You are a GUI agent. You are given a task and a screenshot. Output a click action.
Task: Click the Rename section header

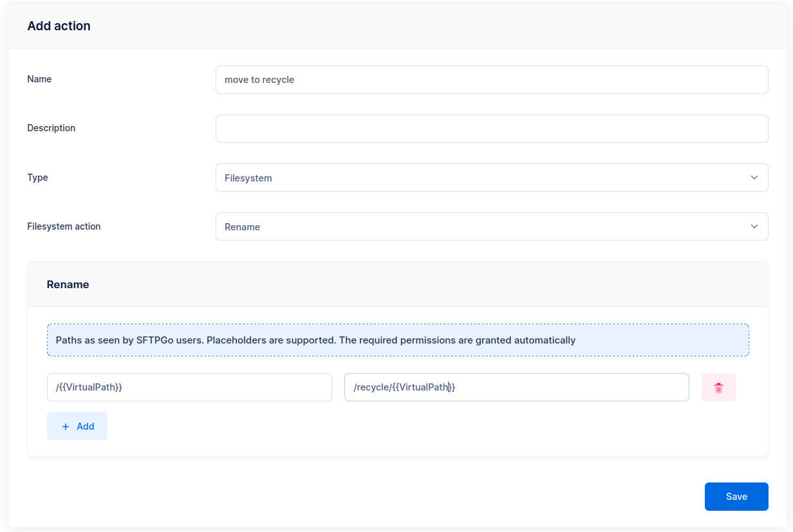click(68, 284)
